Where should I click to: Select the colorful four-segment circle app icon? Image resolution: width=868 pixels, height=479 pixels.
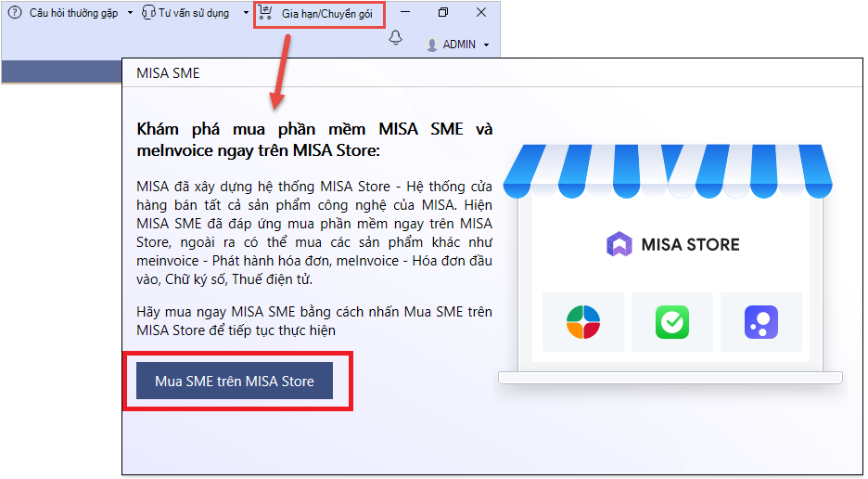(x=583, y=322)
